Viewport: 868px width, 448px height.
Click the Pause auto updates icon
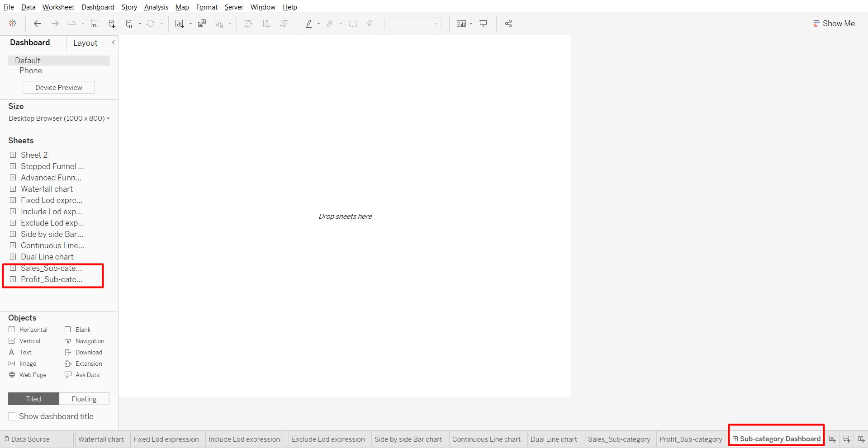(129, 24)
